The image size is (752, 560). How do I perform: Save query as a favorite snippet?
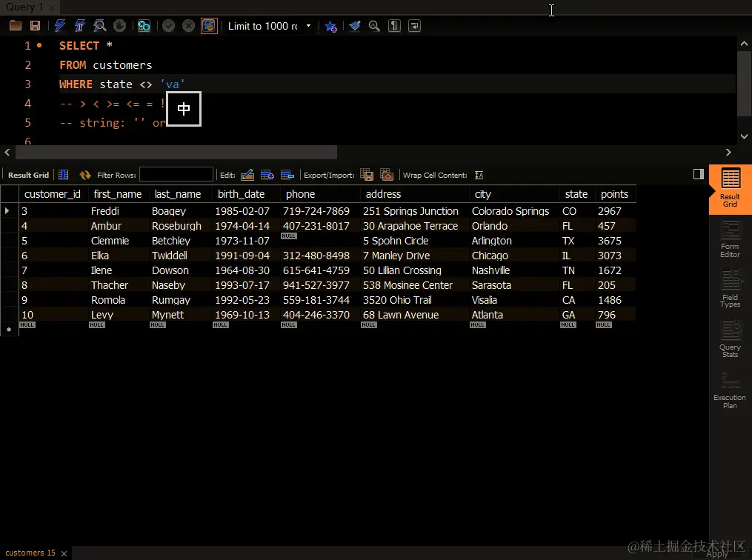[331, 26]
